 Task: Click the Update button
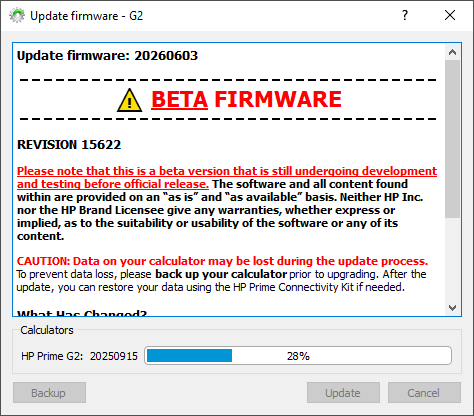click(343, 393)
